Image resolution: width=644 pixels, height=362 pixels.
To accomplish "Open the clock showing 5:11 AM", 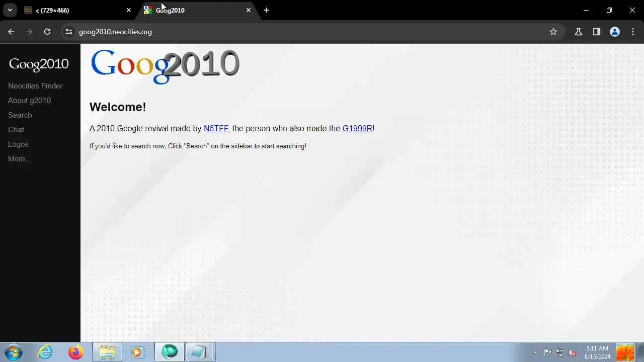I will pyautogui.click(x=597, y=352).
